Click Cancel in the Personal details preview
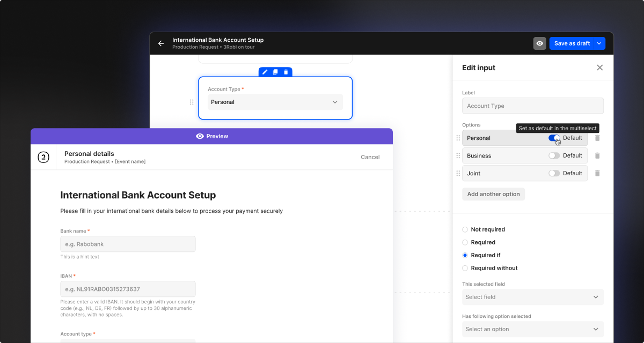Image resolution: width=644 pixels, height=343 pixels. [x=370, y=157]
